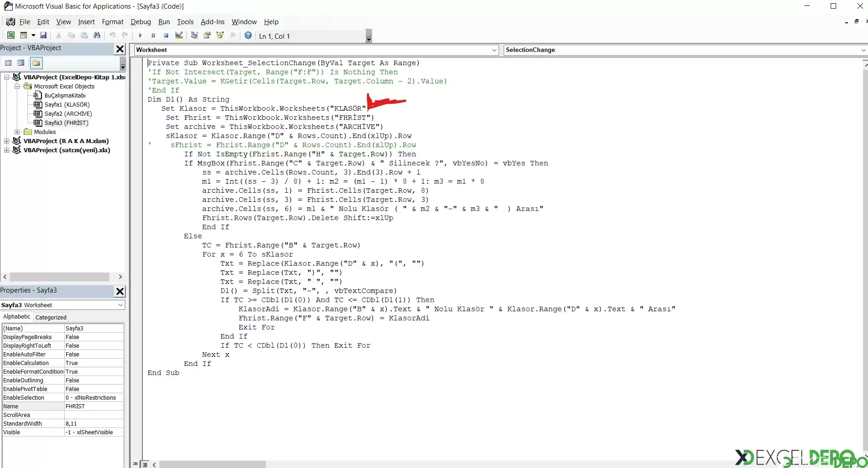This screenshot has height=468, width=868.
Task: Click the View Microsoft Excel icon
Action: pos(11,36)
